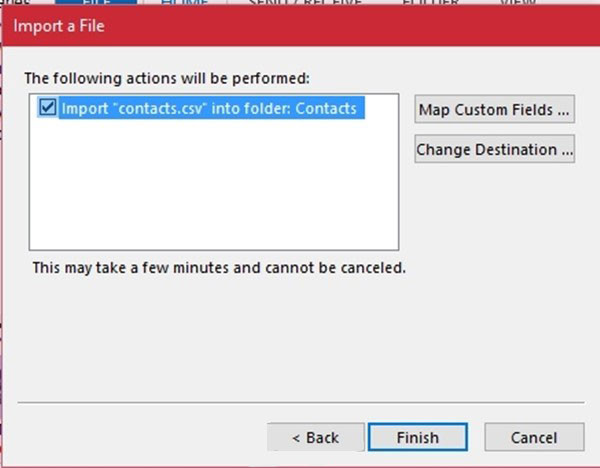Click the highlighted word Contacts in list
Image resolution: width=600 pixels, height=468 pixels.
coord(326,108)
